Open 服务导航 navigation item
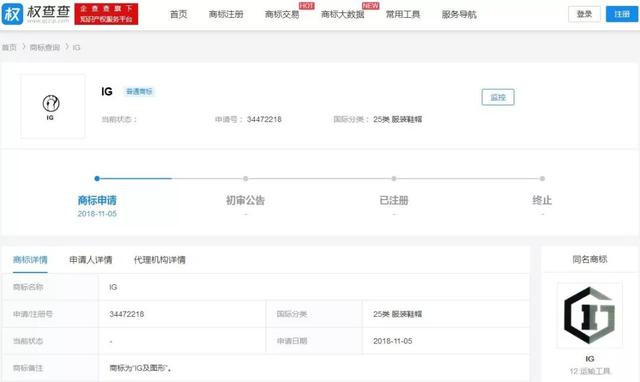The width and height of the screenshot is (640, 382). click(x=459, y=14)
